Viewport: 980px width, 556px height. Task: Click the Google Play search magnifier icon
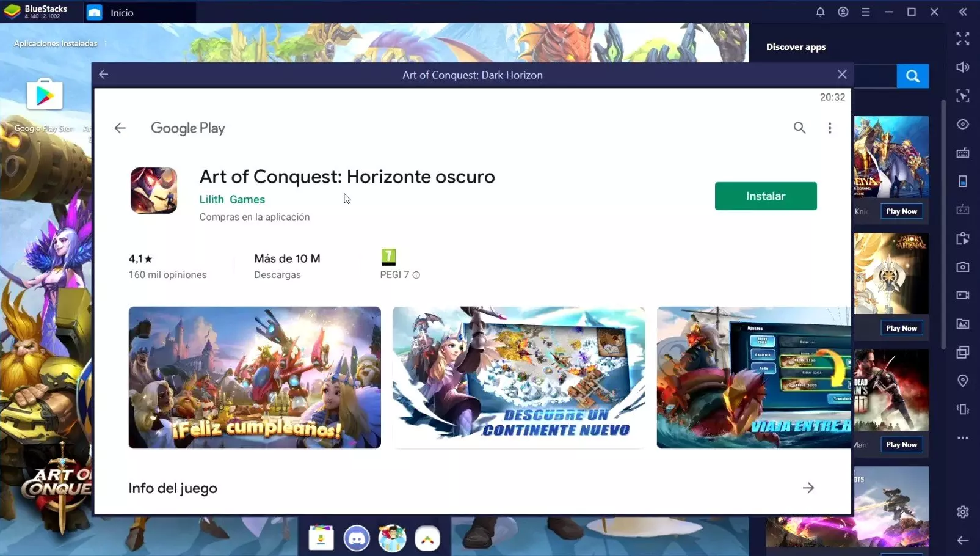coord(799,128)
